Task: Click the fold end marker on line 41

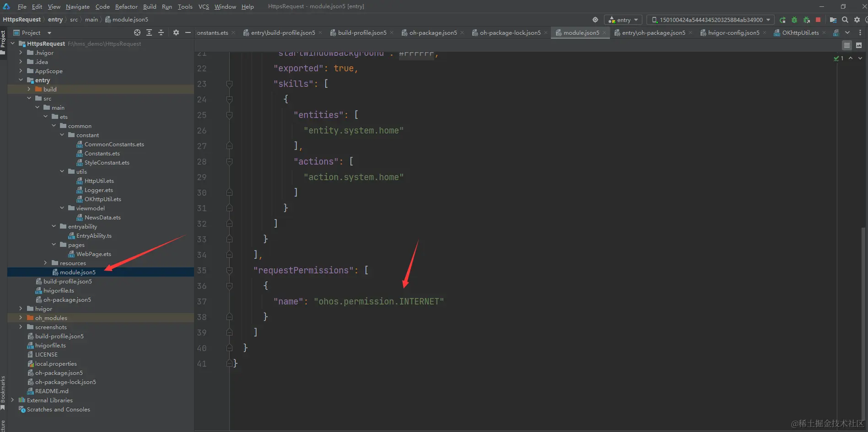Action: [229, 363]
